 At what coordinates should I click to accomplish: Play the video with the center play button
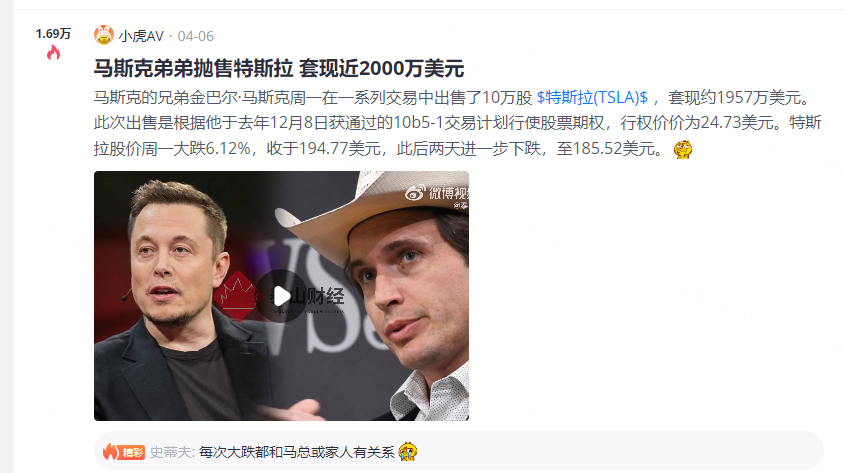(x=281, y=295)
